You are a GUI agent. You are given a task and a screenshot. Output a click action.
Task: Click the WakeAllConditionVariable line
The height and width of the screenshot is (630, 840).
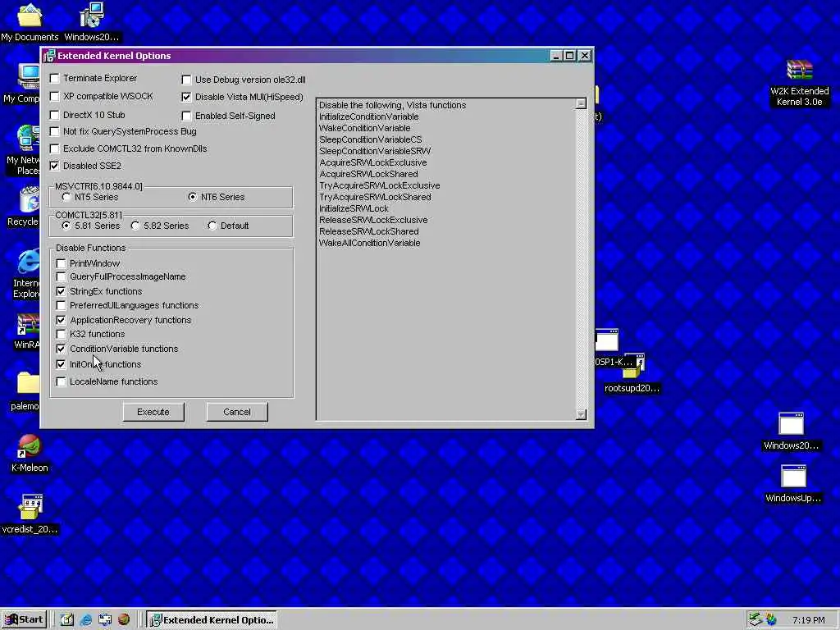tap(370, 243)
